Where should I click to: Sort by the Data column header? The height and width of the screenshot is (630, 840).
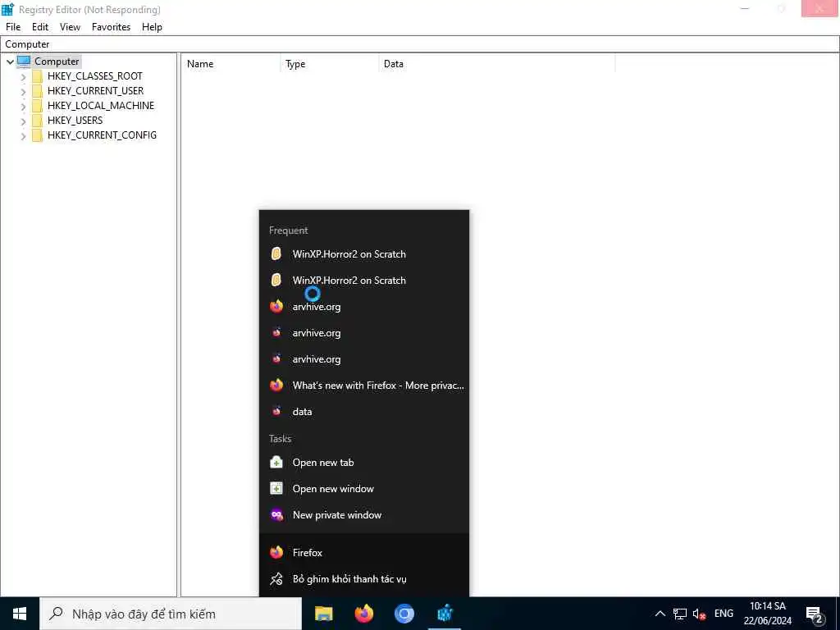pyautogui.click(x=496, y=64)
